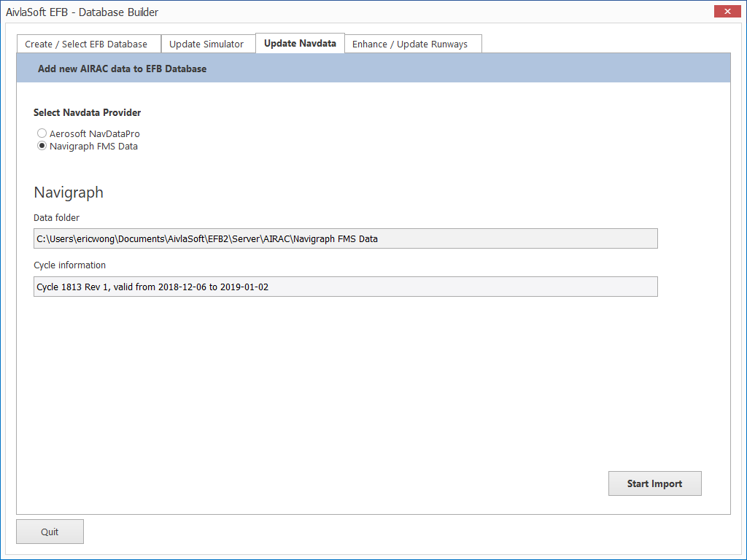This screenshot has height=560, width=747.
Task: Click the window title 'AivlaSoft EFB - Database Builder'
Action: click(x=82, y=12)
